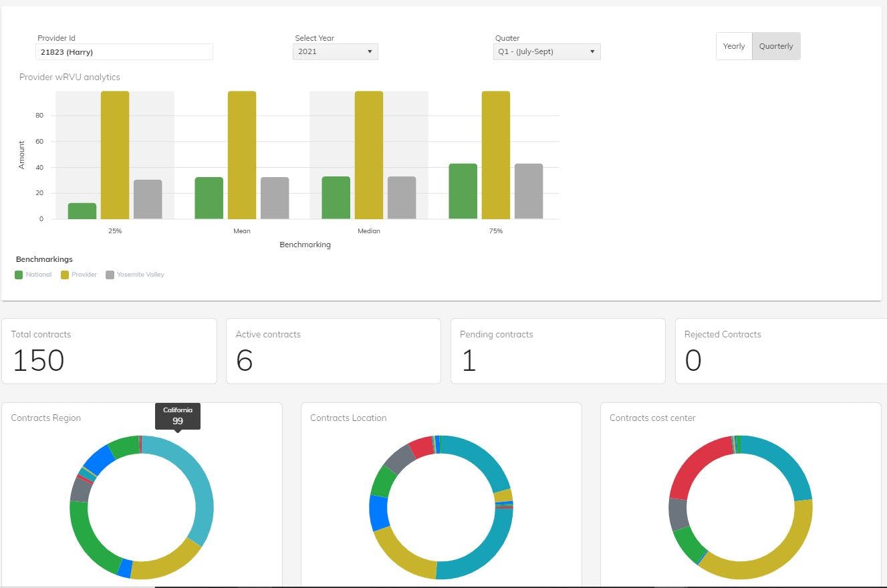Open the Rejected Contracts card
This screenshot has width=887, height=588.
(781, 351)
